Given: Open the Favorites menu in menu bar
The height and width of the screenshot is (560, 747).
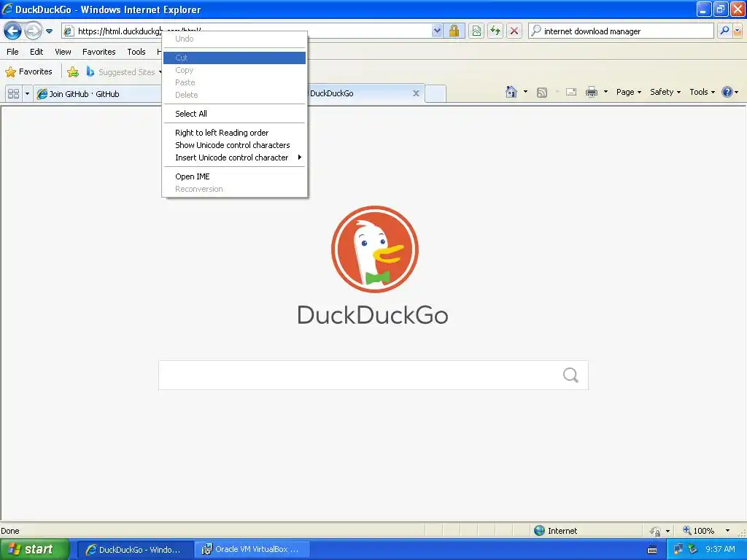Looking at the screenshot, I should click(x=99, y=52).
